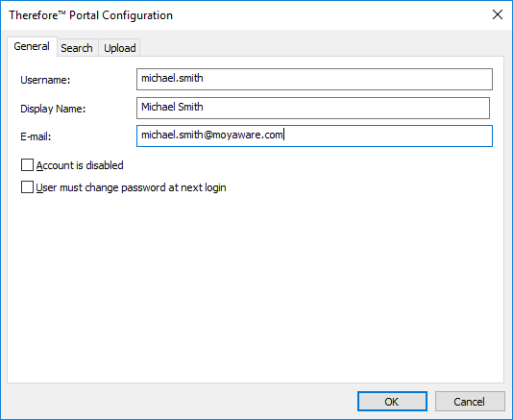513x420 pixels.
Task: Confirm settings with the OK button
Action: point(392,402)
